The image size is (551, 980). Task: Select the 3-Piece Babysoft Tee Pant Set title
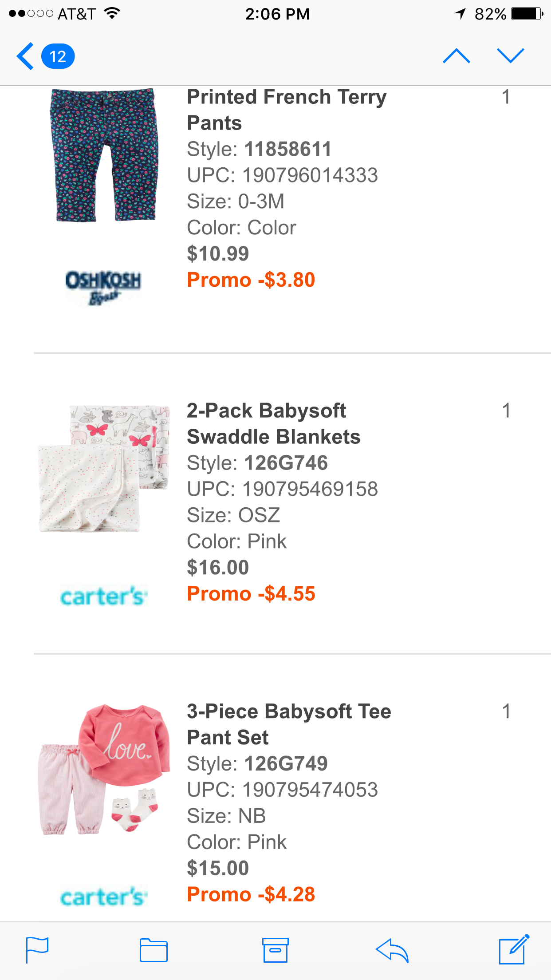(x=289, y=724)
